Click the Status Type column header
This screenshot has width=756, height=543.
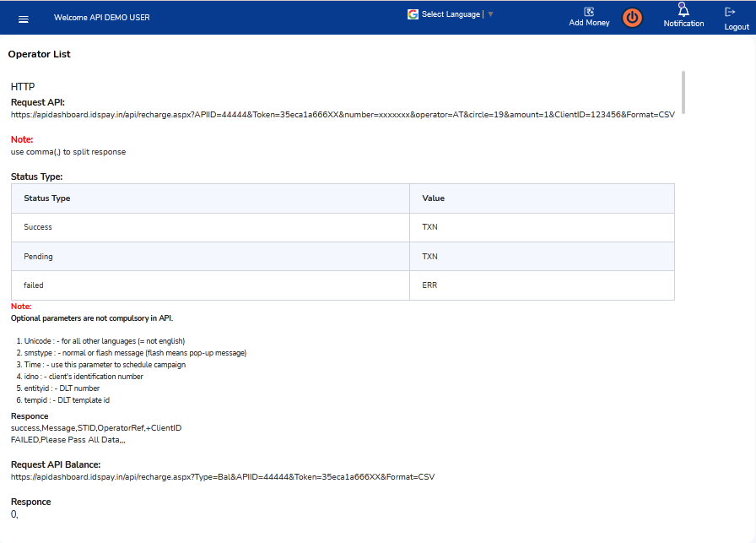(x=47, y=198)
